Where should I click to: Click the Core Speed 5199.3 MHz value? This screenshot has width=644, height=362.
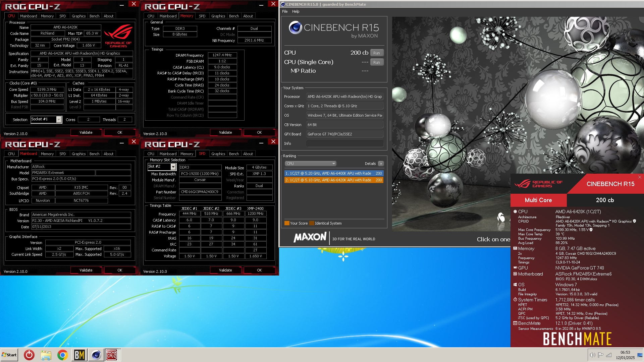tap(47, 89)
